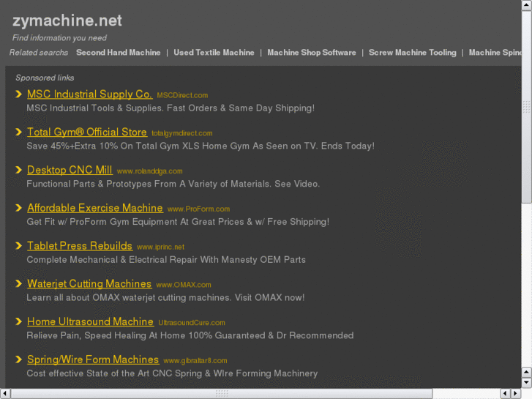Viewport: 532px width, 399px height.
Task: Open the Desktop CNC Mill link
Action: point(70,170)
